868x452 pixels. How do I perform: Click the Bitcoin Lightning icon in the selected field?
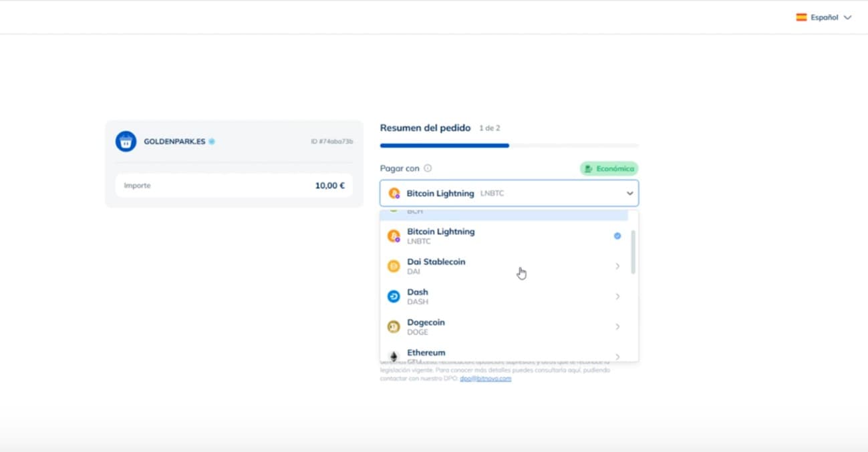[394, 194]
